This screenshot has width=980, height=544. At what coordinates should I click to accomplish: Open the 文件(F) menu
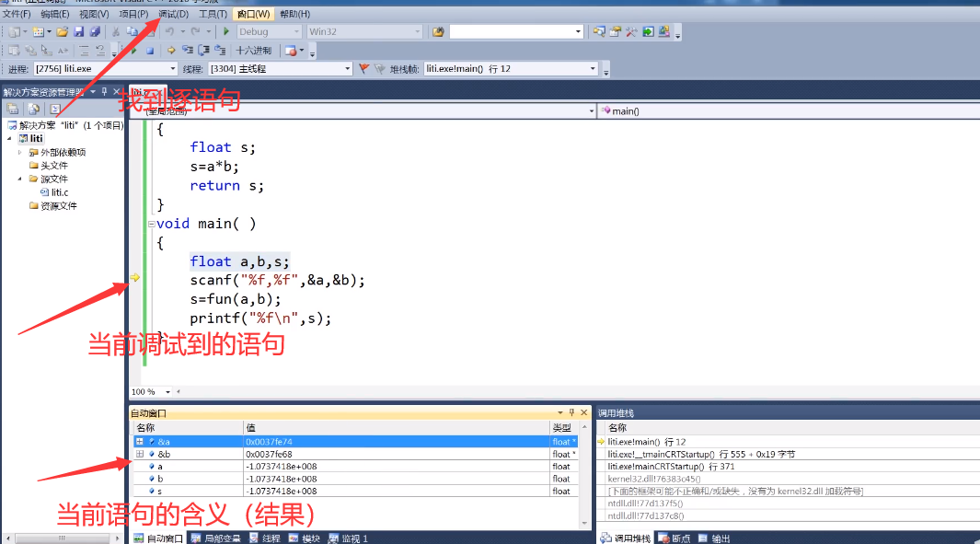click(x=17, y=14)
